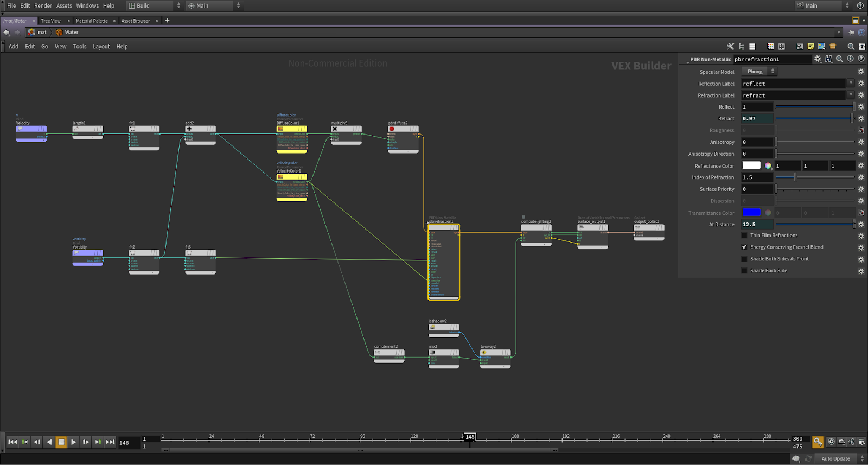Enable Shade Both Sides As Front
Image resolution: width=868 pixels, height=465 pixels.
point(744,259)
